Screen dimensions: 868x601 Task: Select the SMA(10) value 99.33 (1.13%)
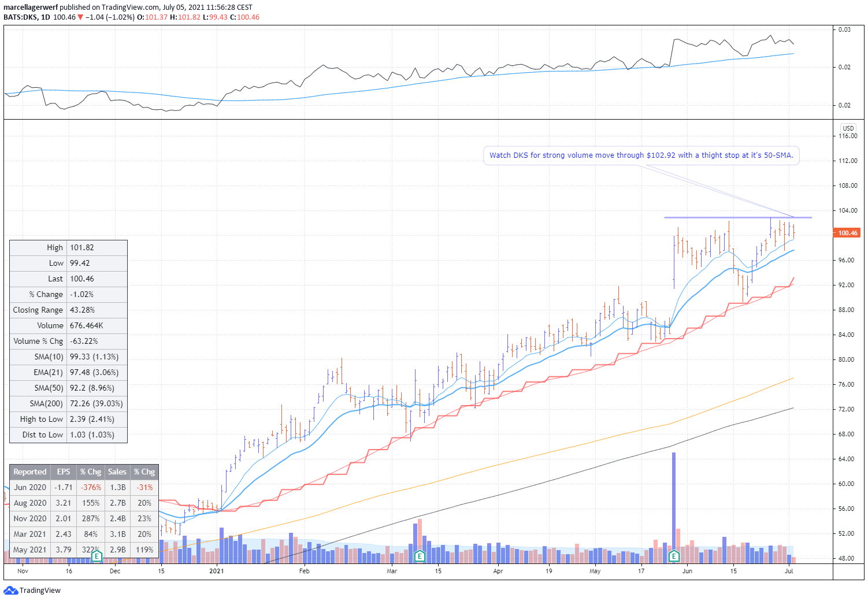coord(94,357)
